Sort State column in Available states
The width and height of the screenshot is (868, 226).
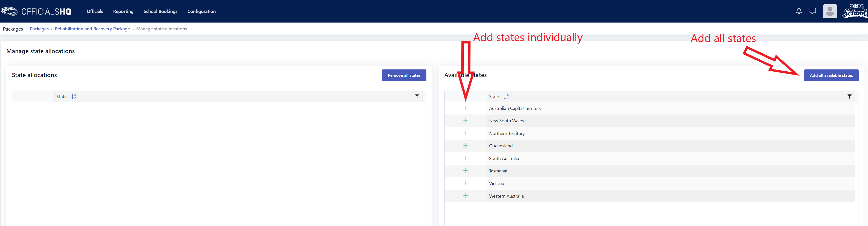(x=506, y=97)
